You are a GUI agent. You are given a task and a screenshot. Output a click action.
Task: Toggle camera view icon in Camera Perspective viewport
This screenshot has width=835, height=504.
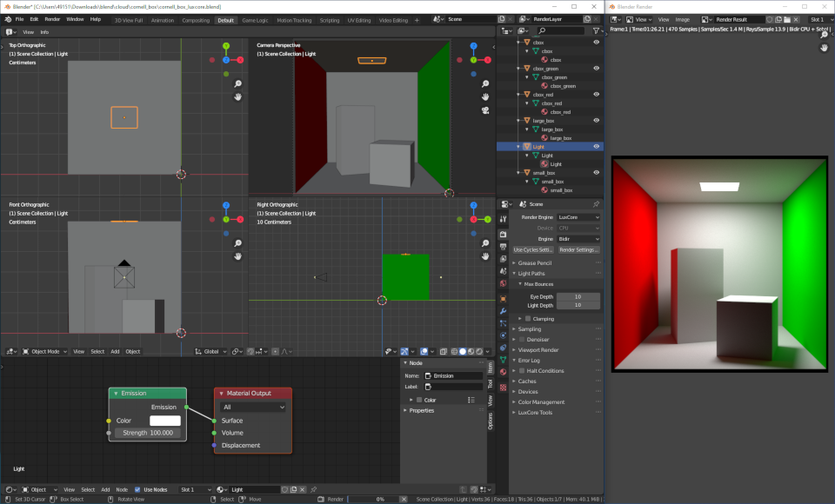point(485,110)
